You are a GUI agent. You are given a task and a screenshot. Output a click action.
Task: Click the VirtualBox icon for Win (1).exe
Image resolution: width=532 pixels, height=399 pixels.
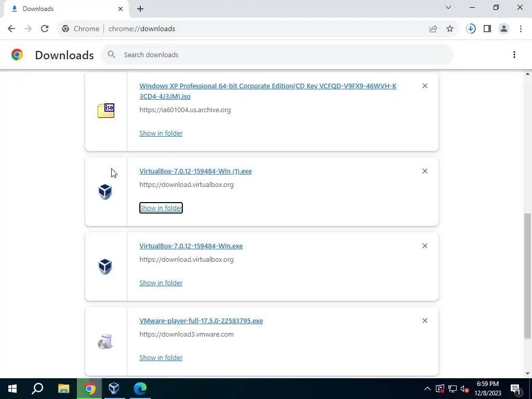105,192
